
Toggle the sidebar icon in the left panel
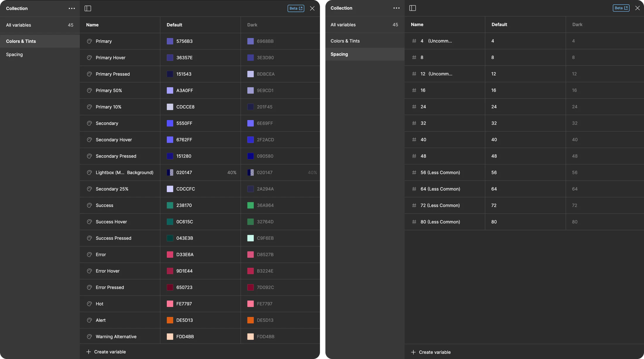tap(88, 8)
